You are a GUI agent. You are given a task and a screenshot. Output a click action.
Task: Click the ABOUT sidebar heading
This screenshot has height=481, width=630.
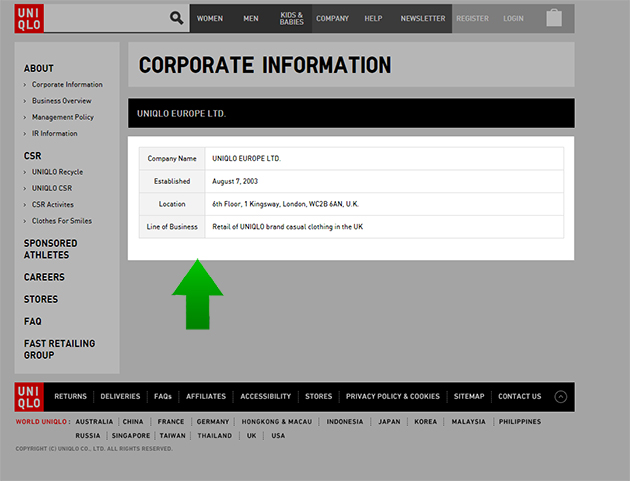click(39, 68)
